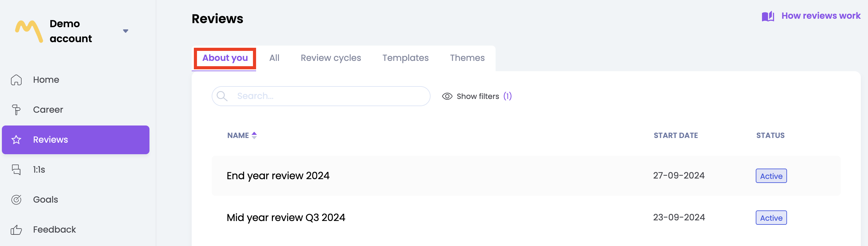Click the Goals target icon
868x246 pixels.
pos(16,199)
